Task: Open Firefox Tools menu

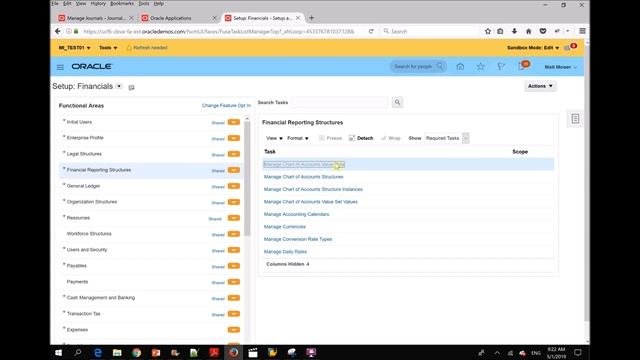Action: (x=144, y=3)
